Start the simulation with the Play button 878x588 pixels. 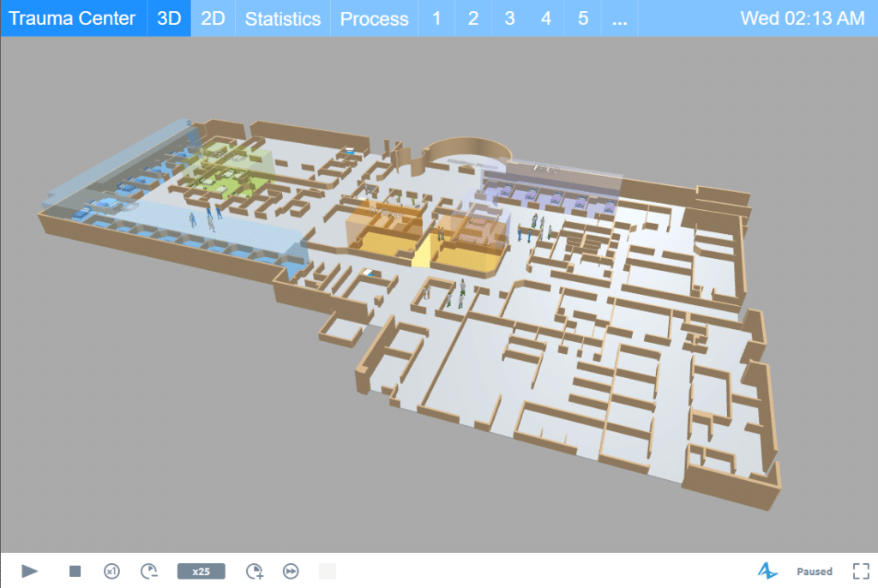coord(29,571)
